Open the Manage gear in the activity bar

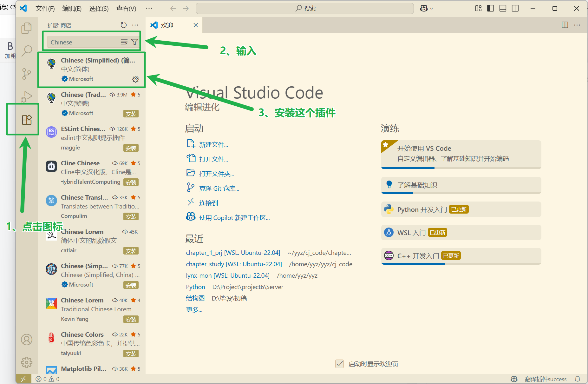pyautogui.click(x=27, y=362)
